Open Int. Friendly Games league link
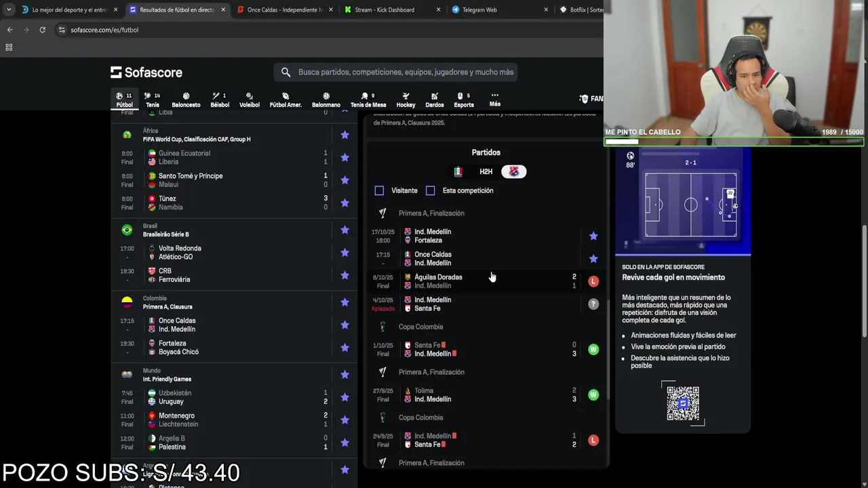This screenshot has height=488, width=868. 167,379
